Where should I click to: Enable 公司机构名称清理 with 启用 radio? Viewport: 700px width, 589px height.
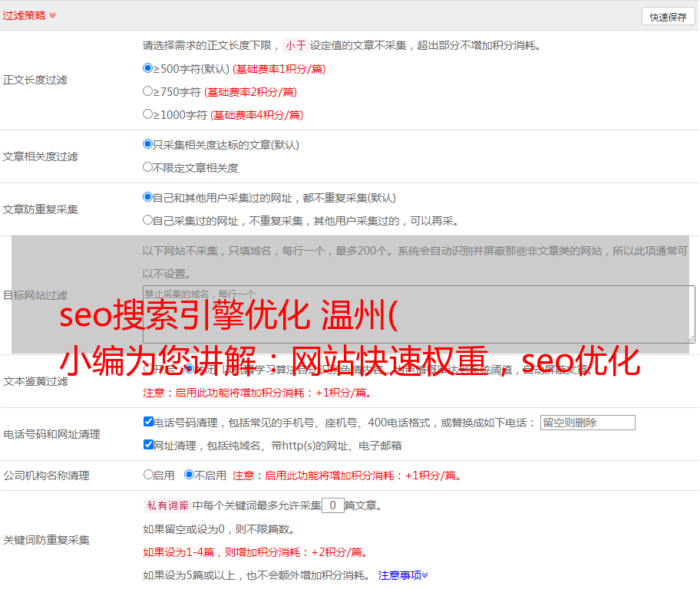[148, 475]
